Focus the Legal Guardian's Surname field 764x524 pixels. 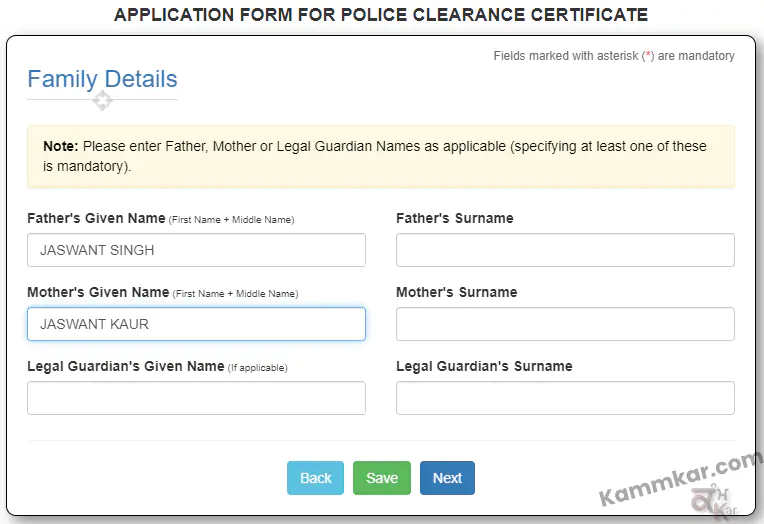pos(565,398)
